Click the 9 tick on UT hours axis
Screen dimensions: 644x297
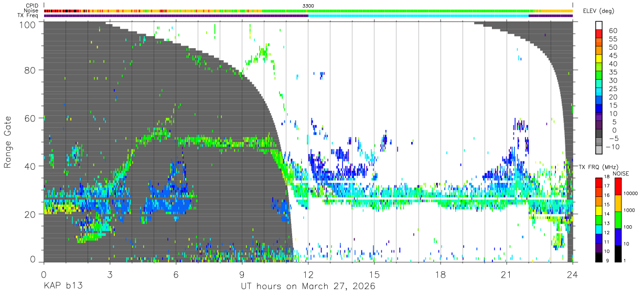click(x=242, y=274)
